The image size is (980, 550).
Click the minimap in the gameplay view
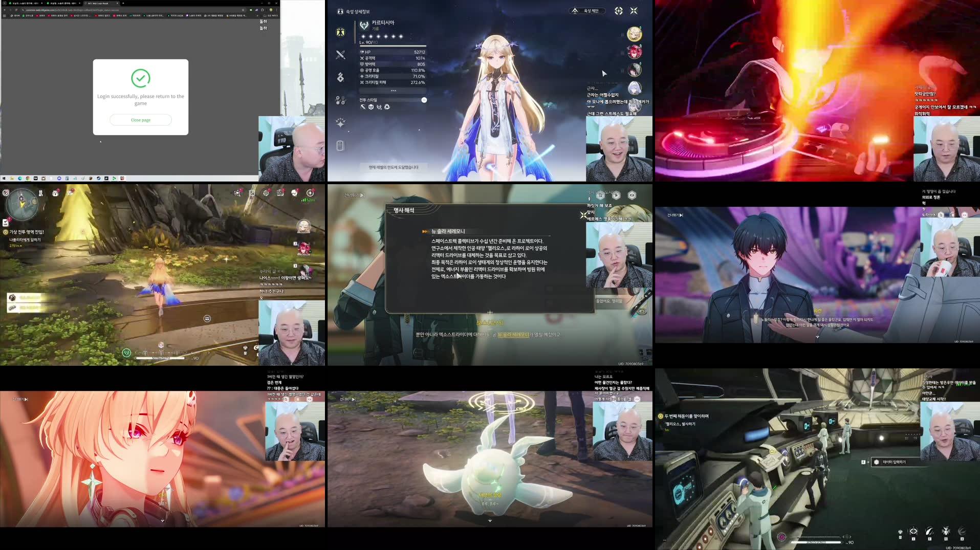[x=21, y=205]
